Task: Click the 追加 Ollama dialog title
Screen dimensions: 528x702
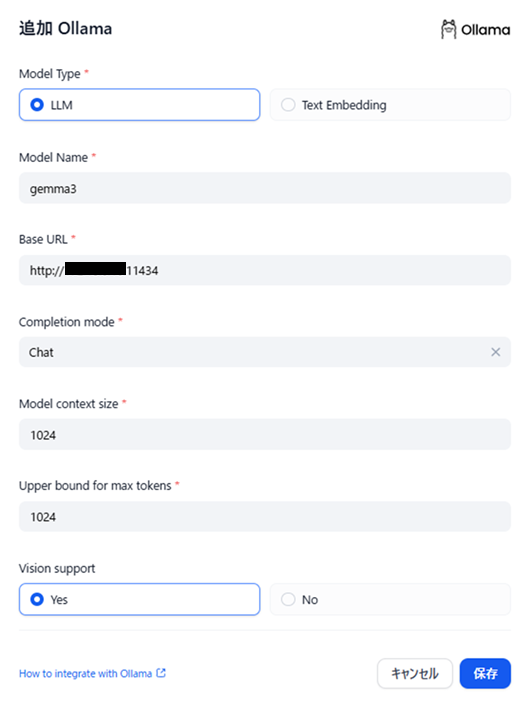Action: (65, 28)
